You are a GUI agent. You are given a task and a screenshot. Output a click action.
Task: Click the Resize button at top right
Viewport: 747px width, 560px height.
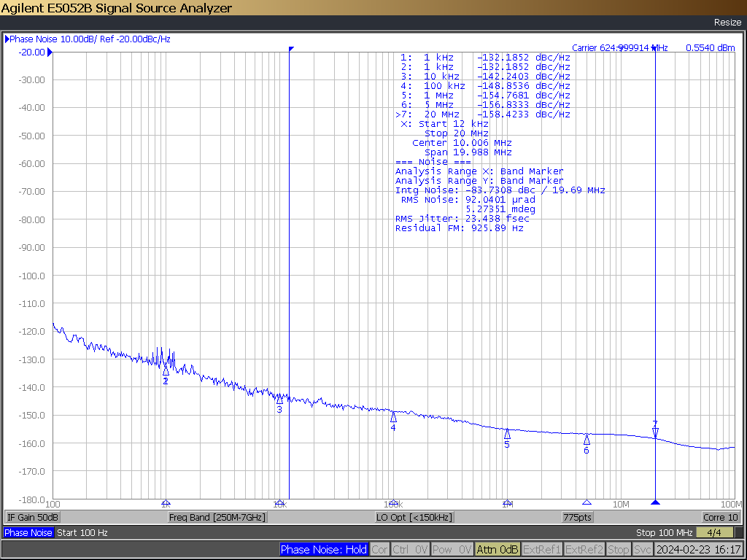(x=727, y=23)
